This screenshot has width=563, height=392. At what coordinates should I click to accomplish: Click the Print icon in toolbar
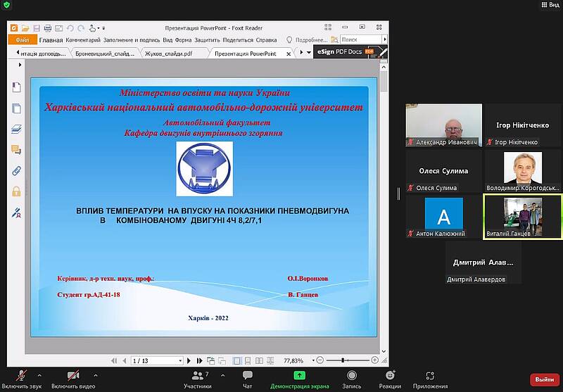coord(47,28)
